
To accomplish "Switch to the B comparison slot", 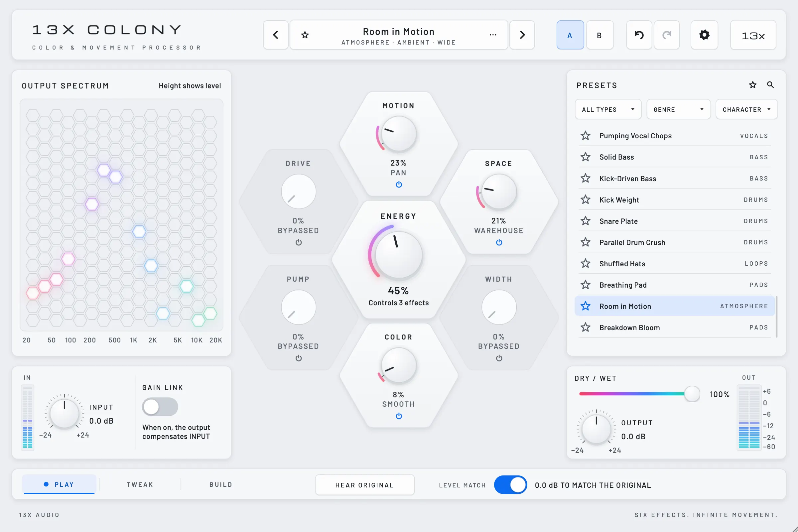I will point(599,35).
